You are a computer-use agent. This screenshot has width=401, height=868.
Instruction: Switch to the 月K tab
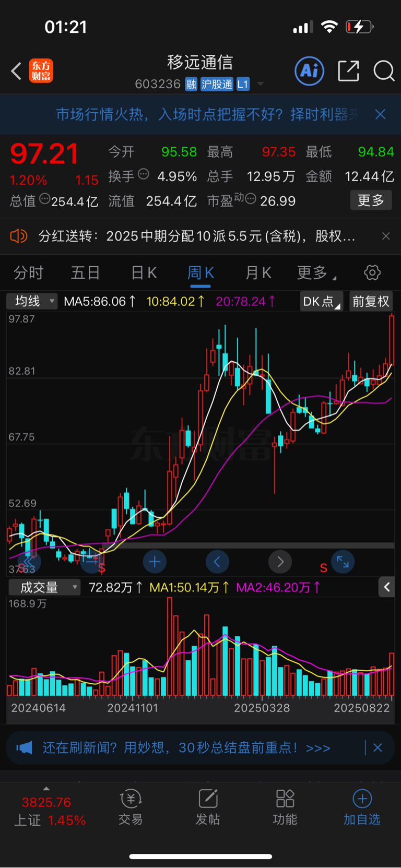(258, 272)
